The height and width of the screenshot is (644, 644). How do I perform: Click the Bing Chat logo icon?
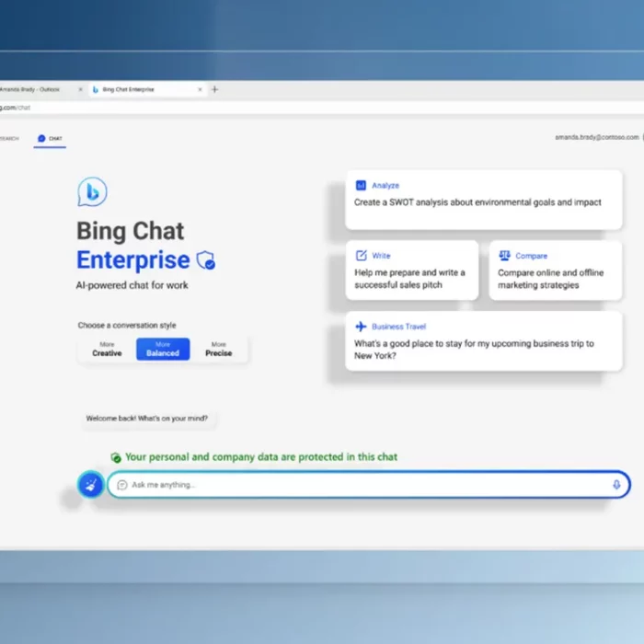(92, 191)
